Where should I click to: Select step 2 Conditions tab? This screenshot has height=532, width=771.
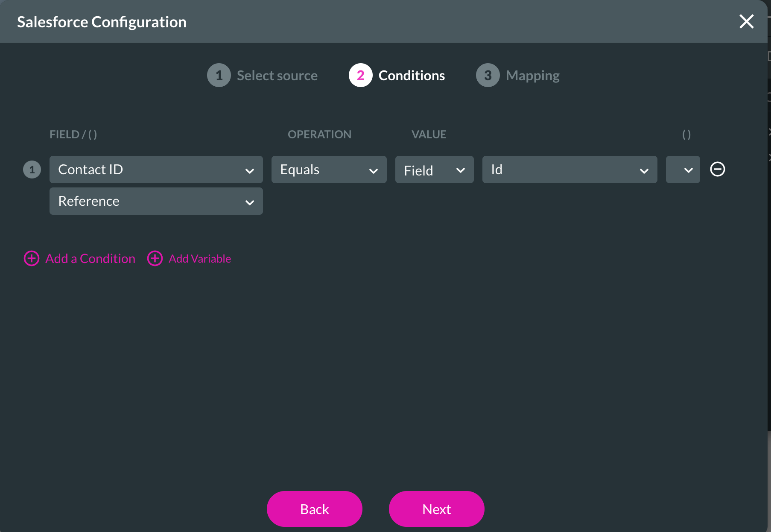[397, 75]
